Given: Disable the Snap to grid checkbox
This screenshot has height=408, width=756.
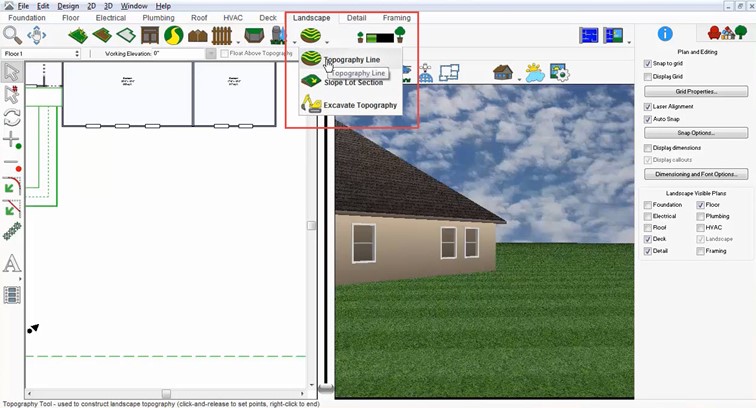Looking at the screenshot, I should tap(648, 64).
